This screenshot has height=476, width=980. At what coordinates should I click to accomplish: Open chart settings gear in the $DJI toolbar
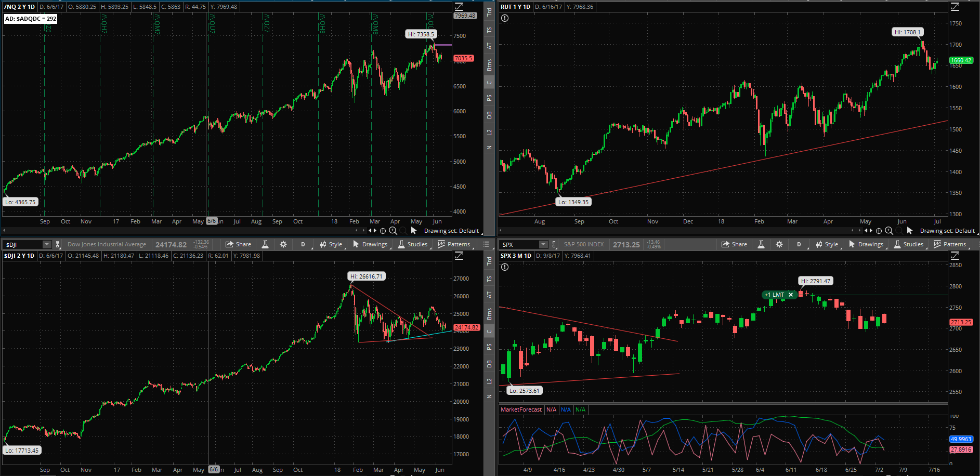point(283,244)
